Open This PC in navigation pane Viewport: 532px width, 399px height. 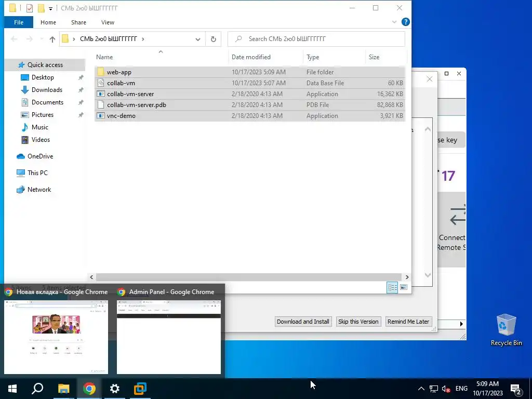tap(37, 173)
